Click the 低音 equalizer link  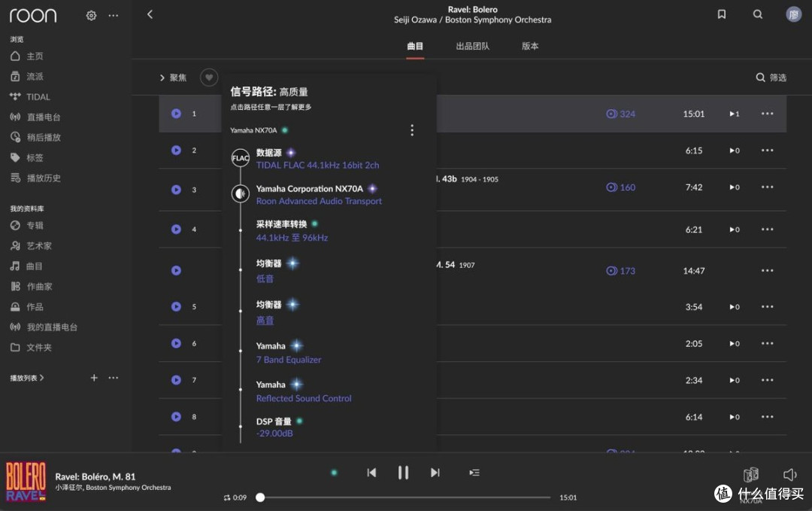265,278
